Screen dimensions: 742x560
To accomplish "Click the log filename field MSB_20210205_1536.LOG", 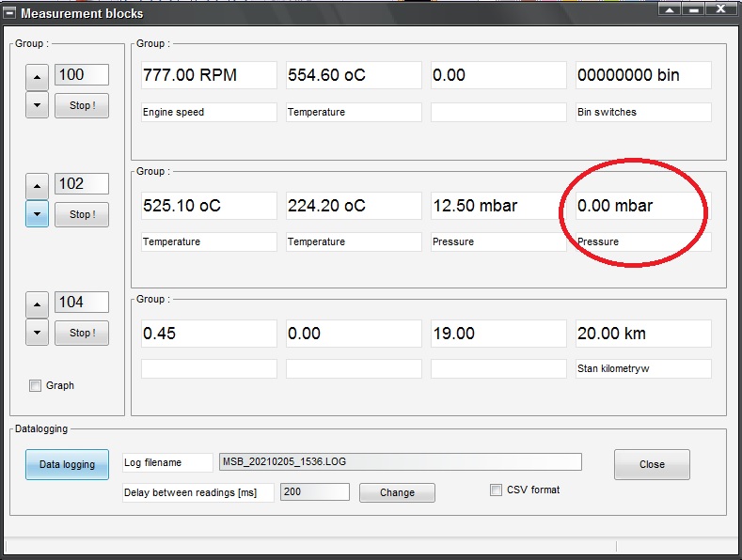I will pos(400,461).
